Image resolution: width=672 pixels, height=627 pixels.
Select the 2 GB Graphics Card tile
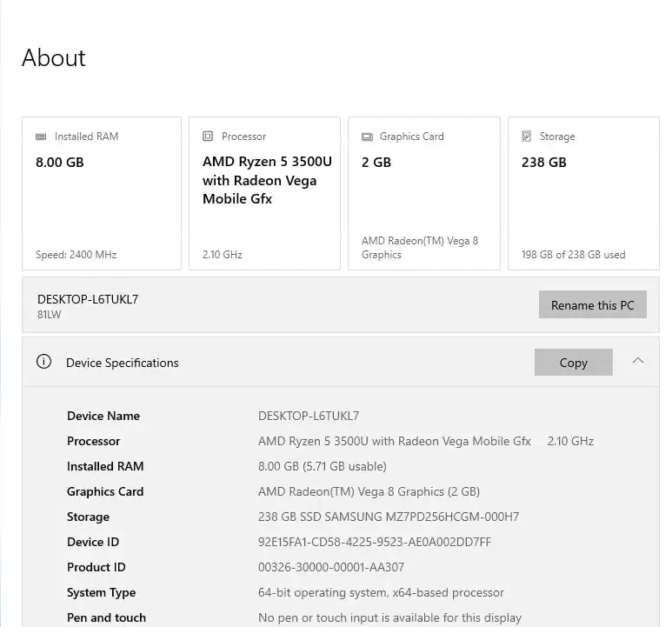point(423,194)
